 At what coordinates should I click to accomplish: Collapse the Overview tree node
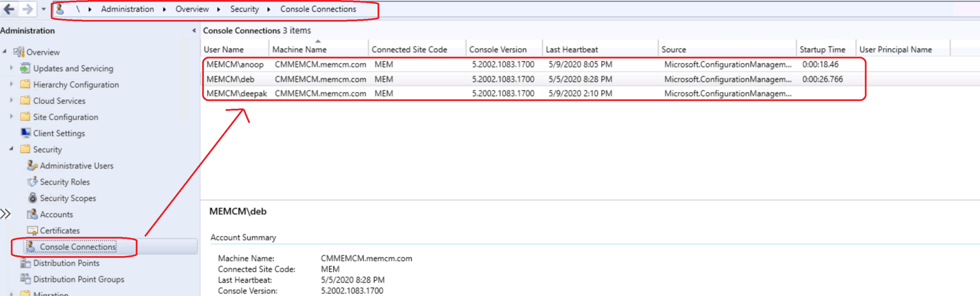5,51
